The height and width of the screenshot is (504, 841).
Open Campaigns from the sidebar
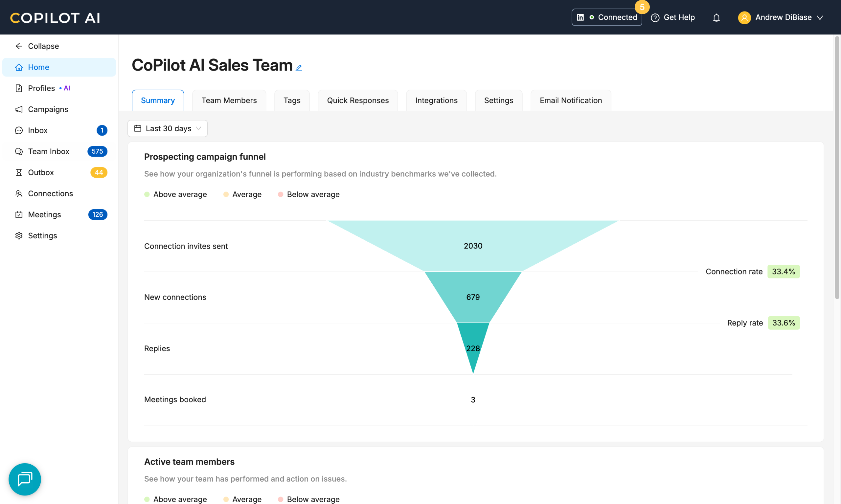tap(48, 109)
